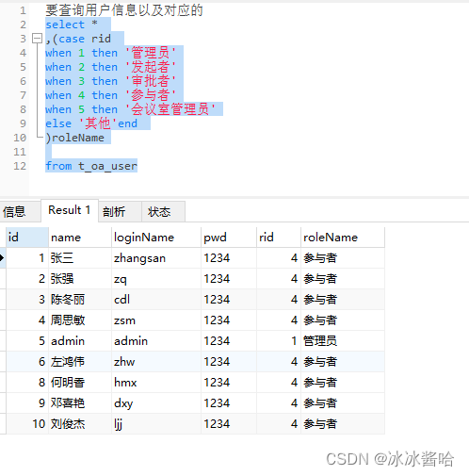The height and width of the screenshot is (476, 469).
Task: Place cursor in the comment on line 1
Action: [x=124, y=10]
